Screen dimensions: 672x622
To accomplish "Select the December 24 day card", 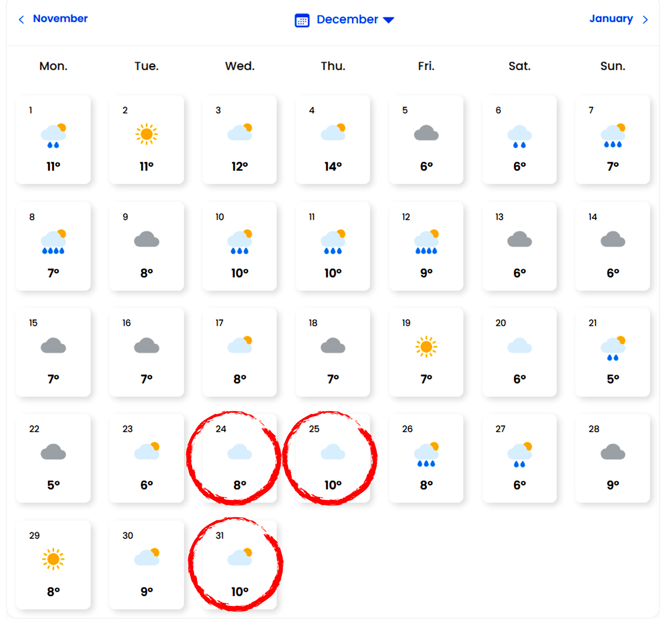I will (x=240, y=458).
